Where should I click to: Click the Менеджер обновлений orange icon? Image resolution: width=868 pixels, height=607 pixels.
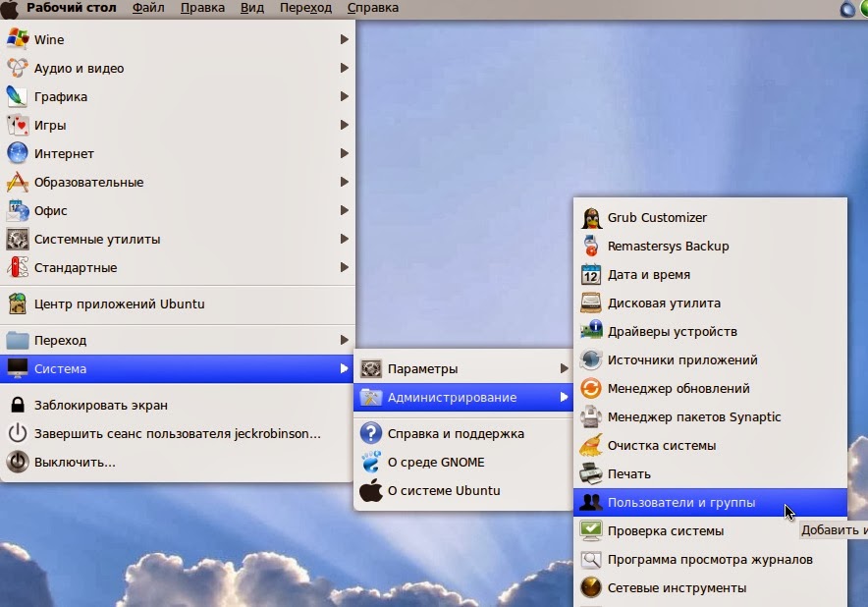591,388
